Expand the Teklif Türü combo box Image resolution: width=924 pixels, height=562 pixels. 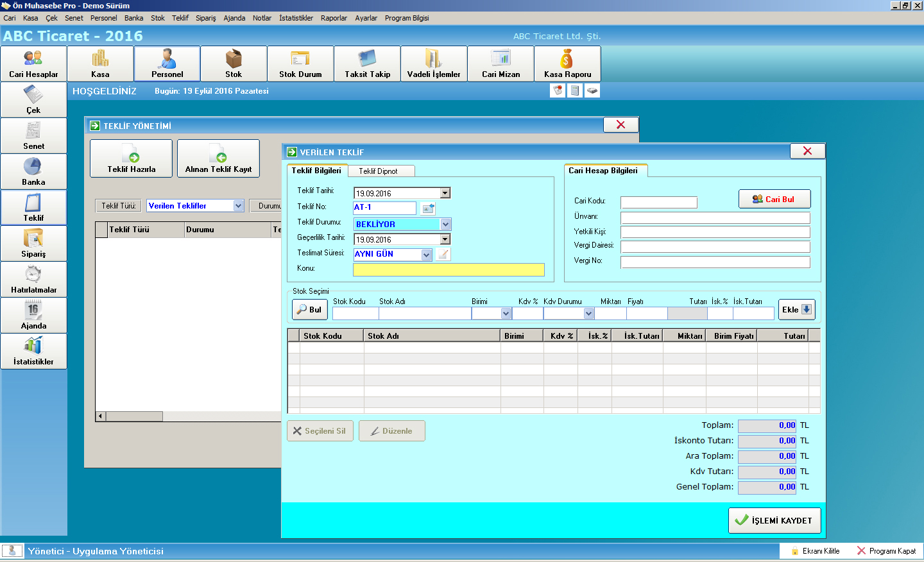click(239, 206)
